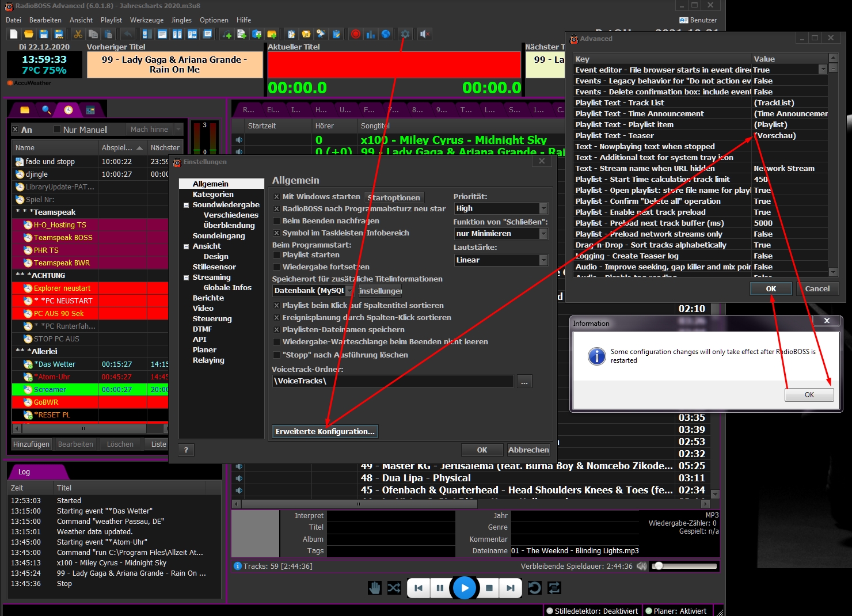
Task: Click the globe icon in toolbar
Action: tap(386, 35)
